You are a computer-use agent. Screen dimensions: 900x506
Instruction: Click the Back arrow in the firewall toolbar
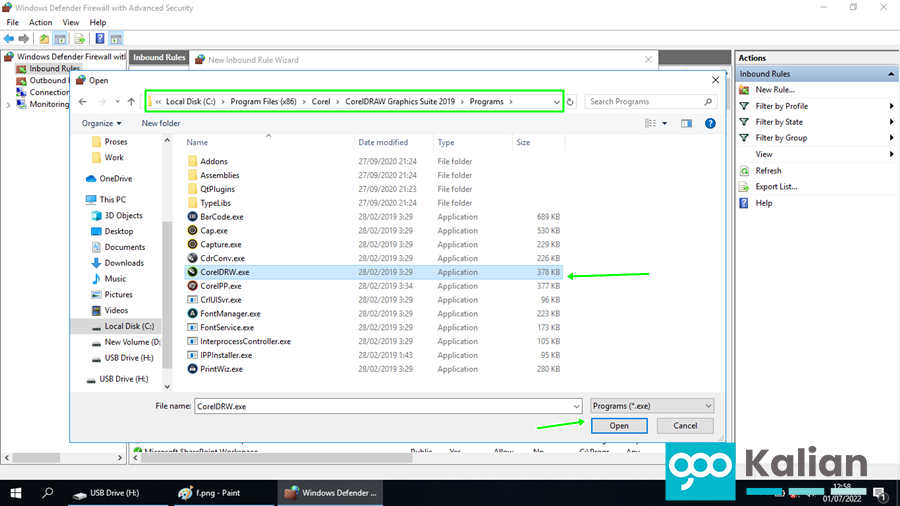tap(9, 38)
